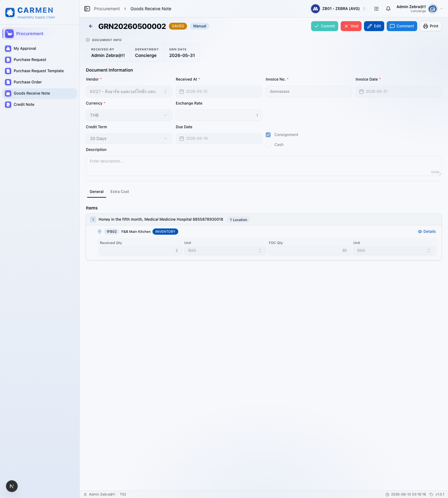
Task: Click the user icon in the status bar
Action: 85,495
